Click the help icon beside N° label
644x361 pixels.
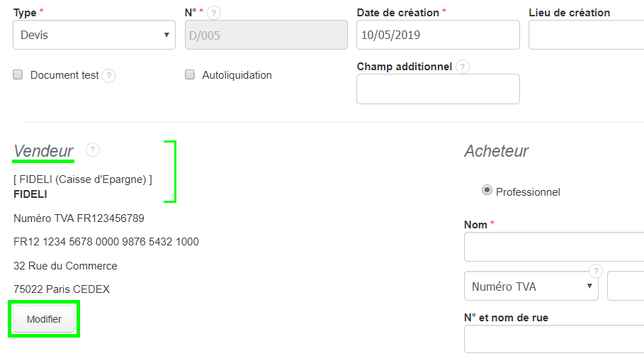pos(213,13)
